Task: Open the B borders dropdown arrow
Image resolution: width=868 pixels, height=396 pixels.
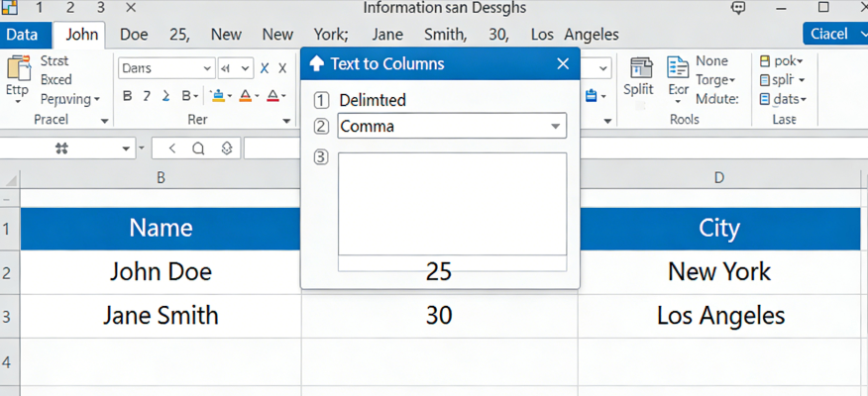Action: (x=196, y=97)
